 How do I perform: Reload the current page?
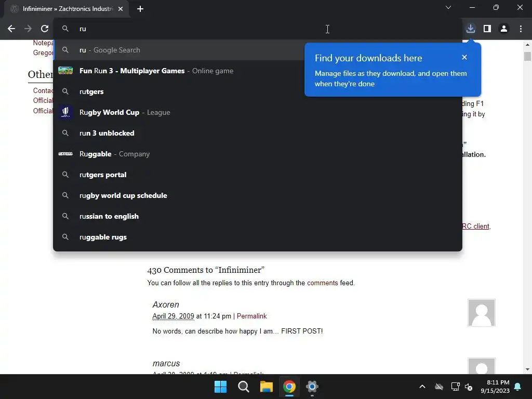pyautogui.click(x=45, y=29)
